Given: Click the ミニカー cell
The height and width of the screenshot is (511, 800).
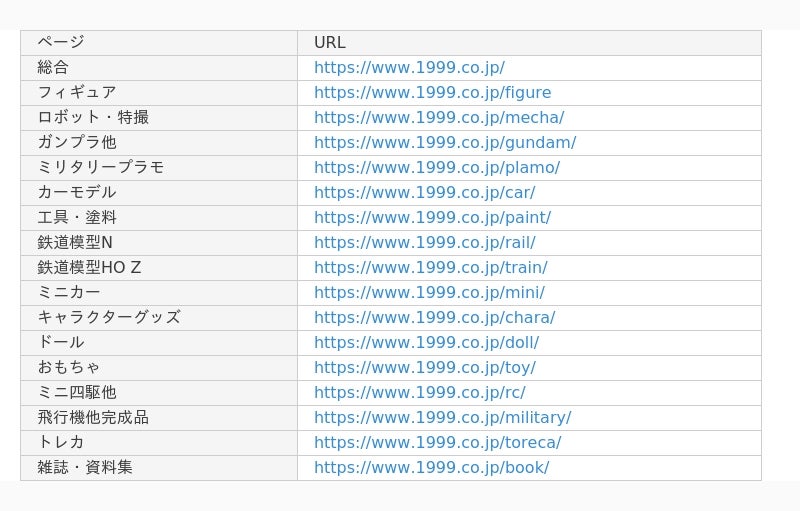Looking at the screenshot, I should click(159, 293).
